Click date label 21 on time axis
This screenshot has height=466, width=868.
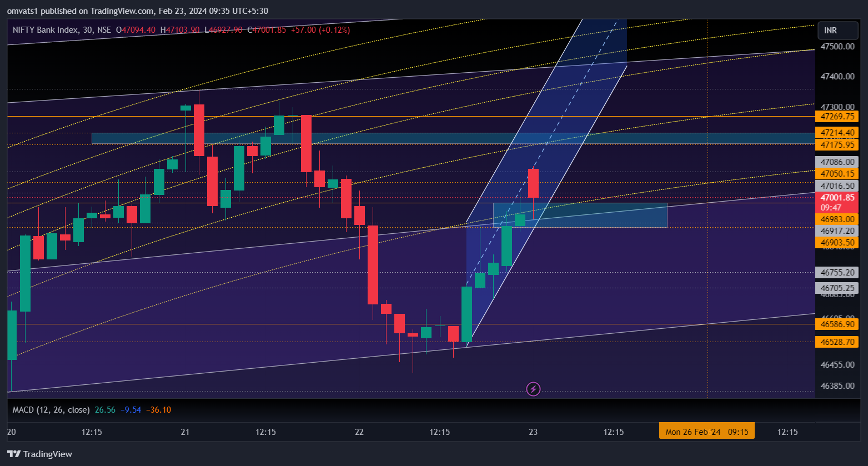(185, 432)
